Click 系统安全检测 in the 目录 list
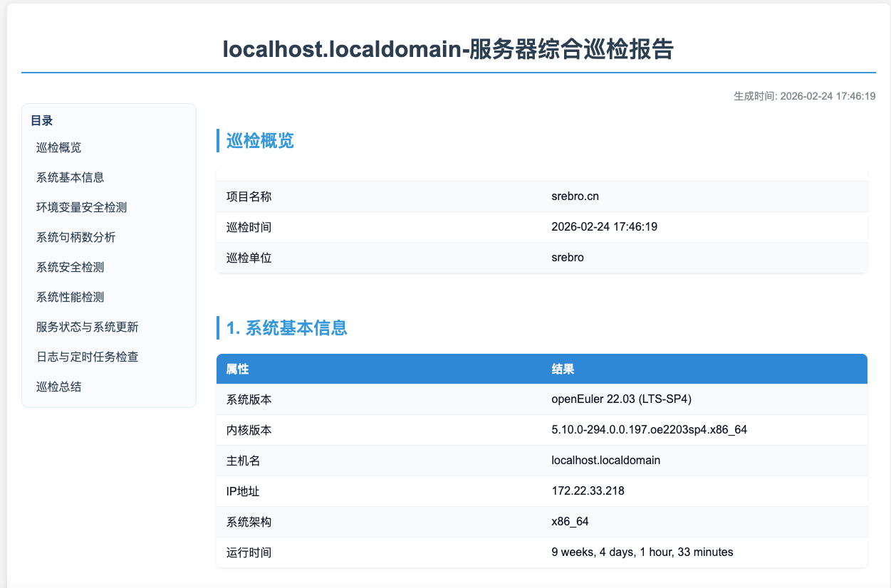This screenshot has width=891, height=588. tap(70, 267)
